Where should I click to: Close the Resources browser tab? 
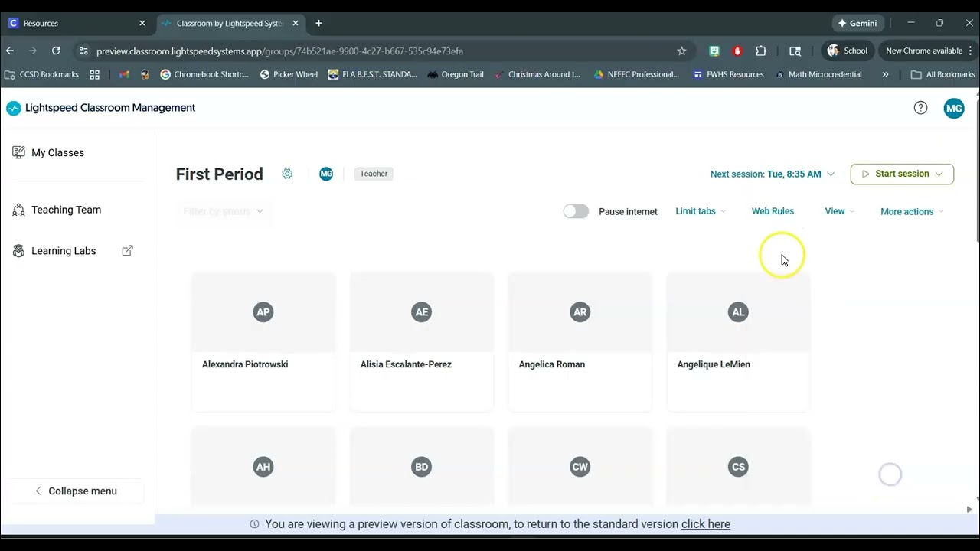tap(142, 23)
